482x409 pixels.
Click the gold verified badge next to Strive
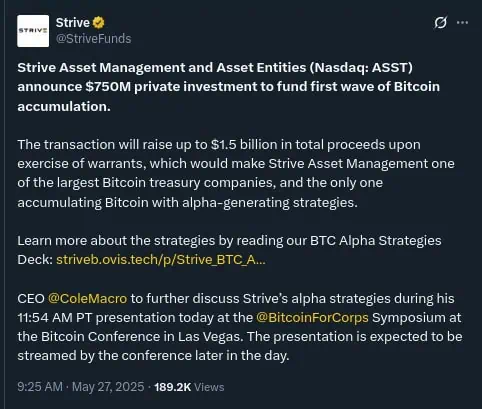coord(99,23)
